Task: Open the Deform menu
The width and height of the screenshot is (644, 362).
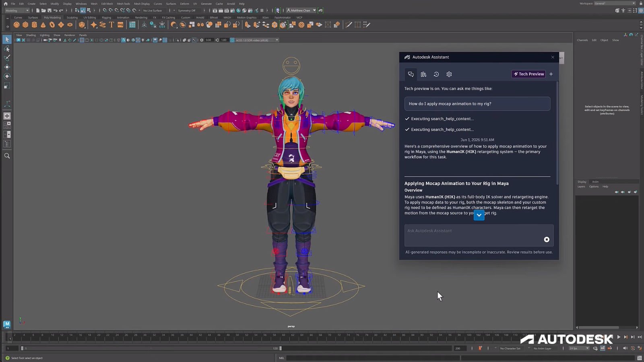Action: click(184, 4)
